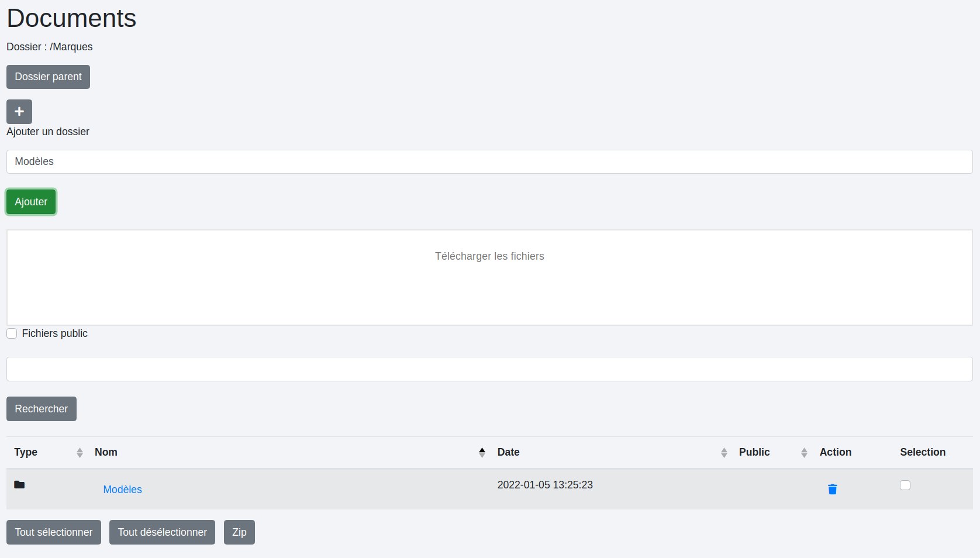Viewport: 980px width, 558px height.
Task: Click the Télécharger les fichiers upload area
Action: pyautogui.click(x=489, y=277)
